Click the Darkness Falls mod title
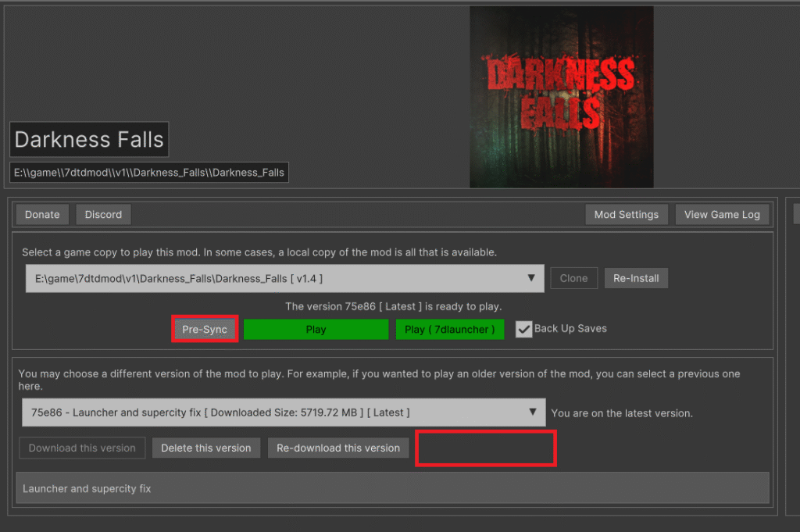 [x=89, y=139]
